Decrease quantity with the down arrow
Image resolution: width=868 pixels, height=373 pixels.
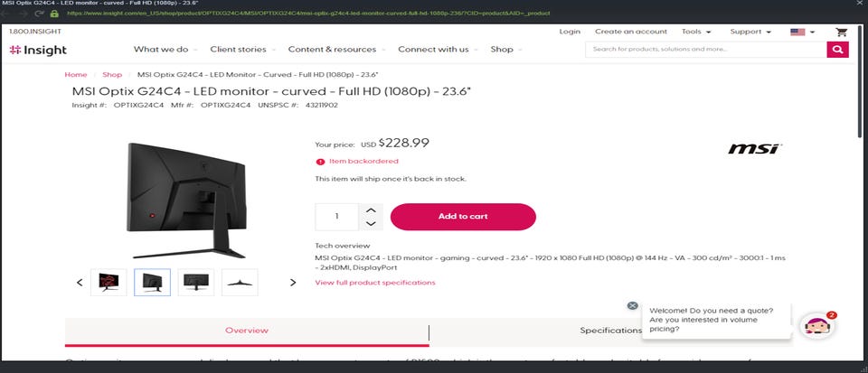370,223
